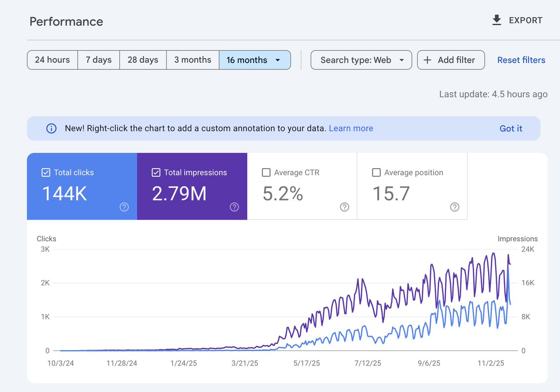This screenshot has width=560, height=392.
Task: Uncheck the Total impressions checkbox
Action: point(156,172)
